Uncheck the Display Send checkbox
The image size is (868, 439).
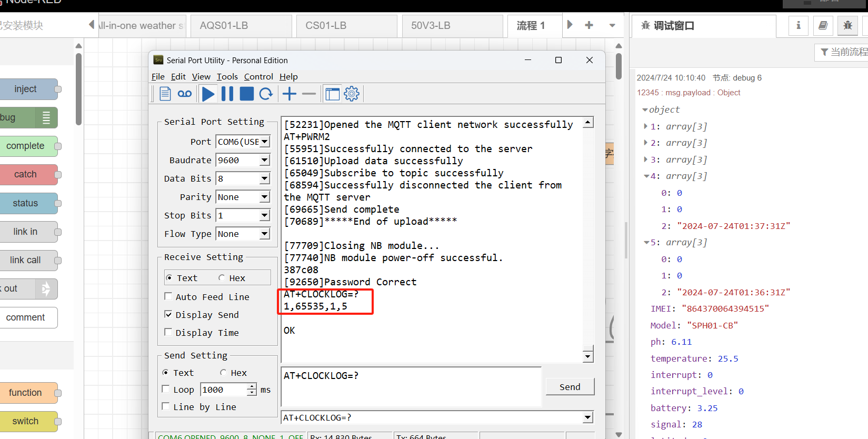click(168, 314)
